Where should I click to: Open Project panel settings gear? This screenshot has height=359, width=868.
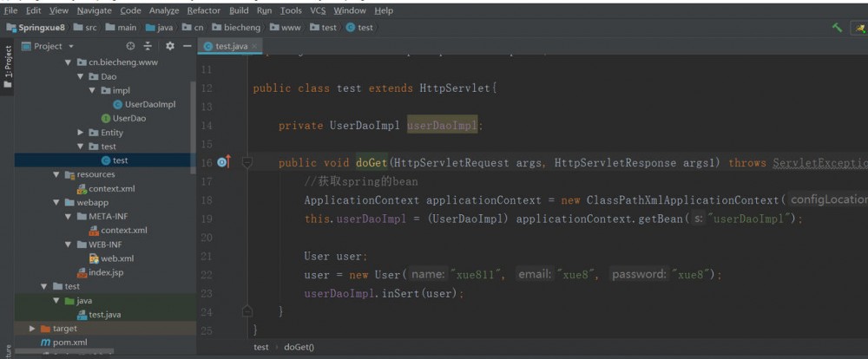coord(170,46)
